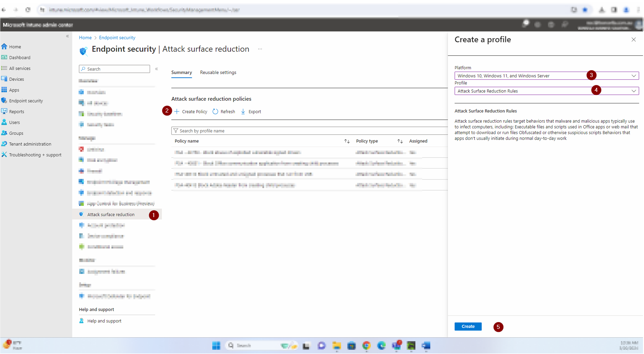
Task: Open the Windows Start menu
Action: coord(216,346)
